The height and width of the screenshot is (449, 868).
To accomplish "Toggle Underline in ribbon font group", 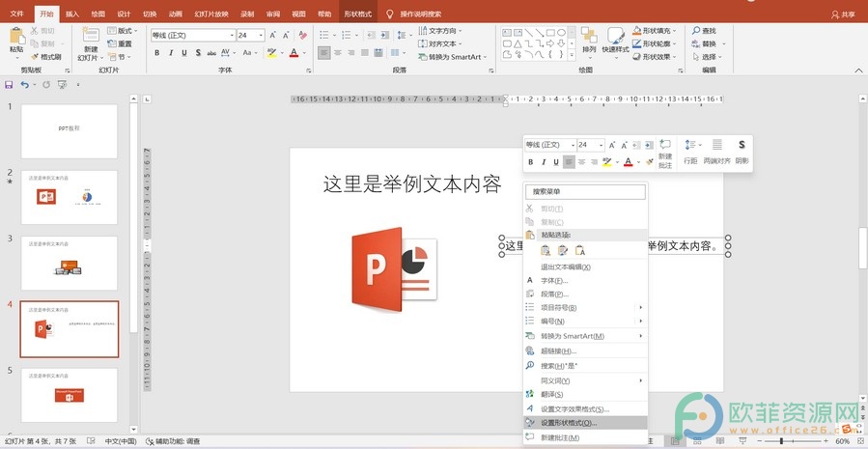I will (x=183, y=52).
